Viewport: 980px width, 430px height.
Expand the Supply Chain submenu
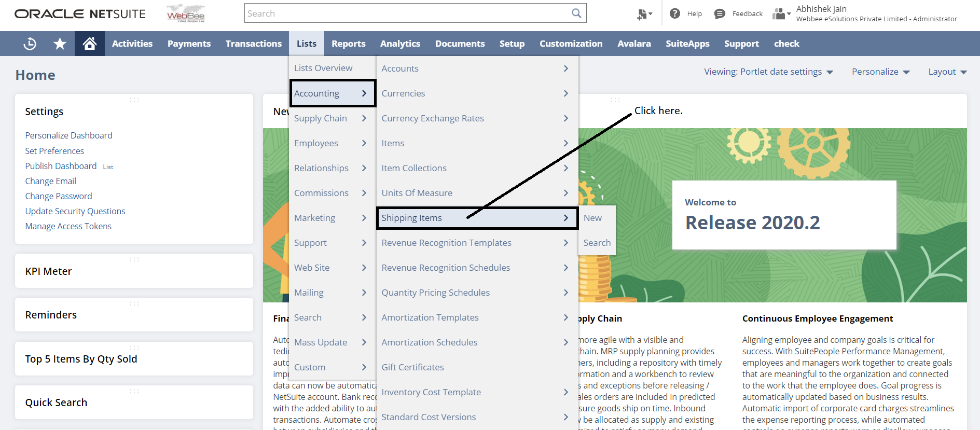click(x=333, y=118)
